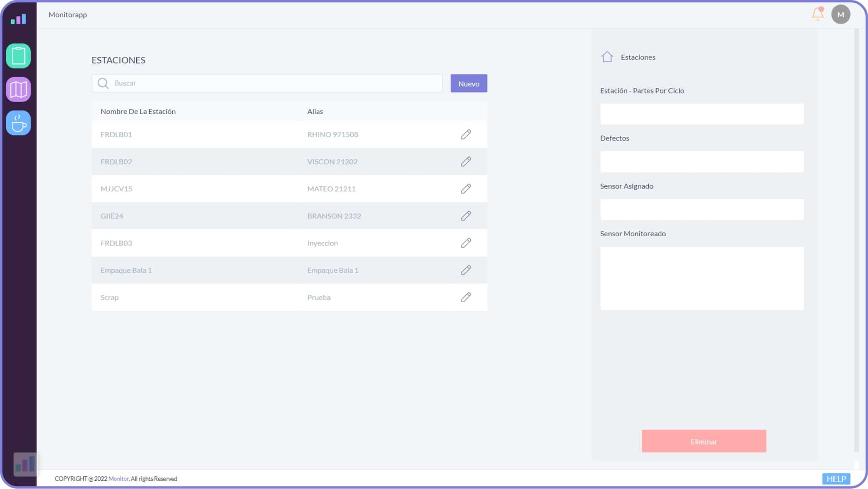Open the notifications bell icon
The width and height of the screenshot is (868, 489).
[x=818, y=14]
